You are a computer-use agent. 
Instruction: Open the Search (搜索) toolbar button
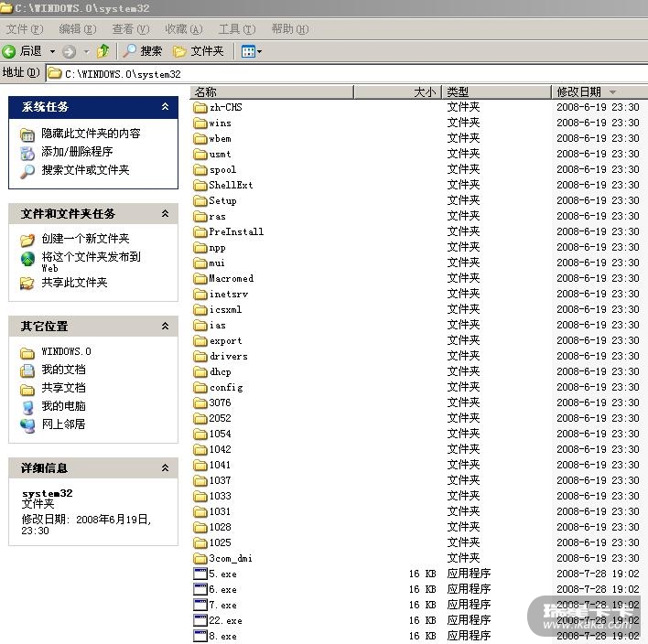143,51
